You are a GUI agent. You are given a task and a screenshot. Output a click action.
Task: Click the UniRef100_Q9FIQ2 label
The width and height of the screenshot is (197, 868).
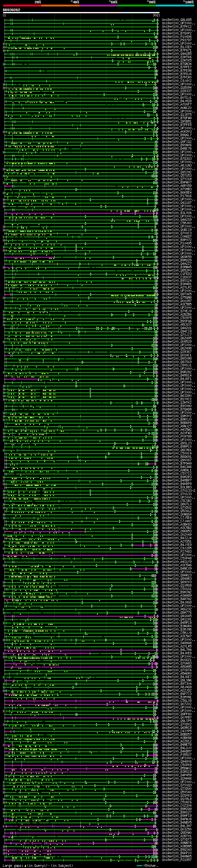177,142
